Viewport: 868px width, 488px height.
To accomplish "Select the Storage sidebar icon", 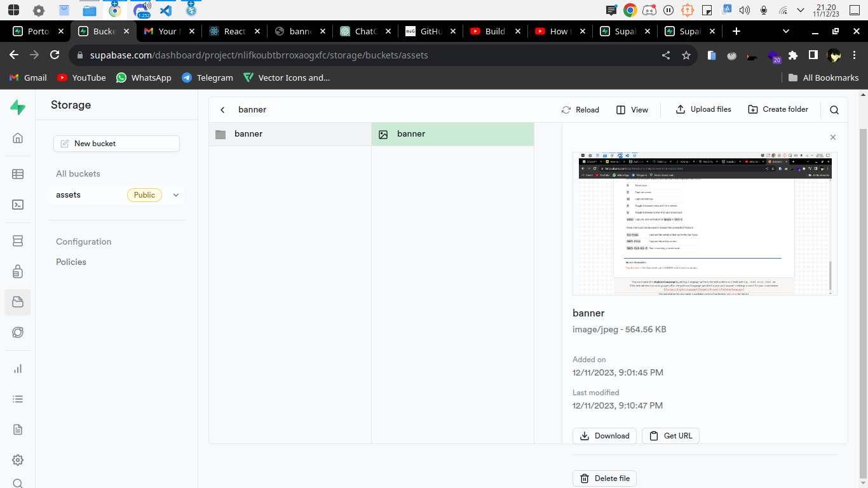I will pos(18,302).
